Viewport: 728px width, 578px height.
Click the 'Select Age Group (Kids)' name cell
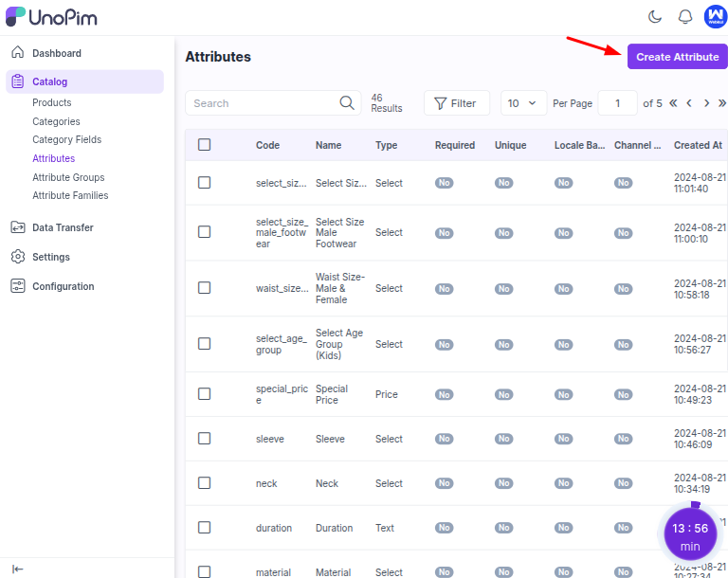(x=339, y=344)
